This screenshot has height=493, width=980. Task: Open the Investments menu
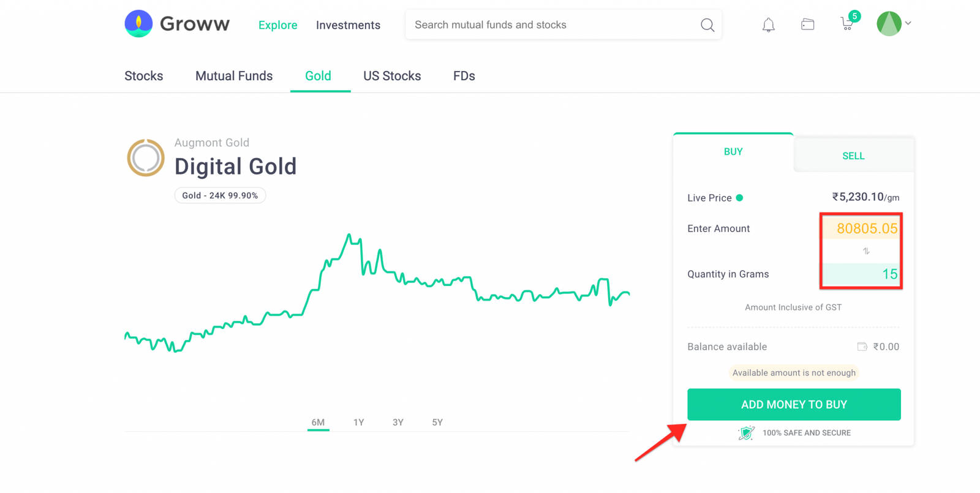click(x=348, y=25)
